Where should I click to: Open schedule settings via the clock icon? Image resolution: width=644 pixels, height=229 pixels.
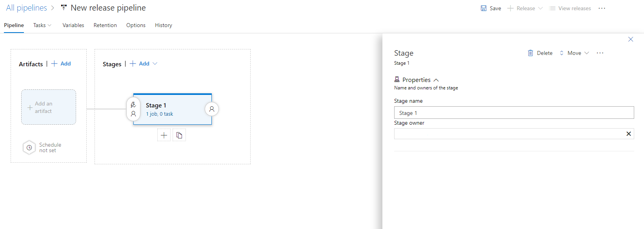tap(29, 147)
